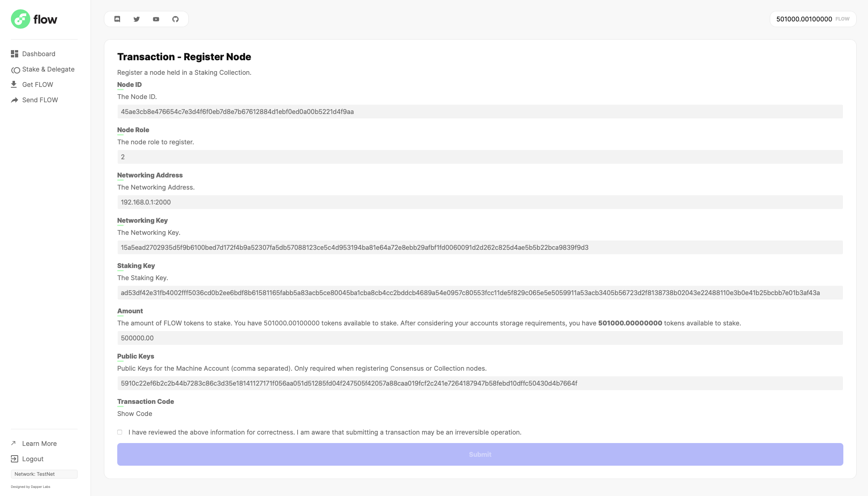Navigate to Stake & Delegate
The image size is (868, 496).
[x=49, y=69]
